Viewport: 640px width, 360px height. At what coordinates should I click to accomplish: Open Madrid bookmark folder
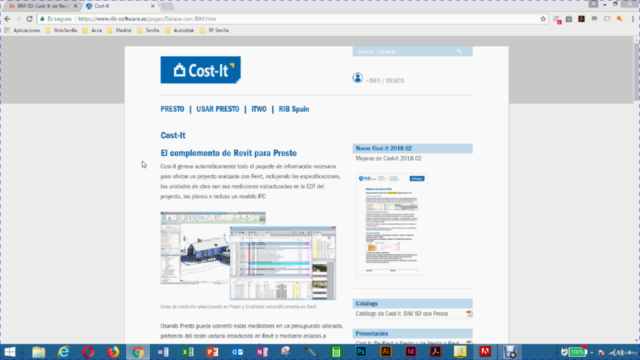click(x=119, y=30)
